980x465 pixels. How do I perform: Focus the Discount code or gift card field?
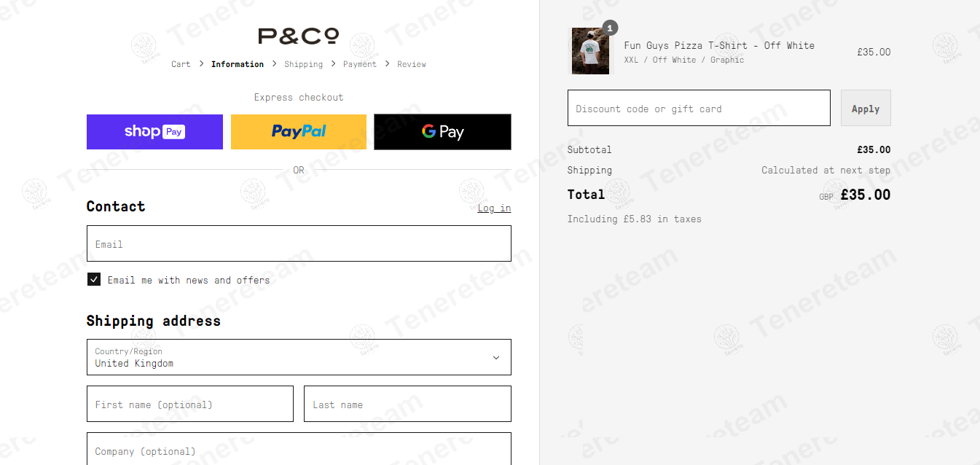tap(699, 108)
